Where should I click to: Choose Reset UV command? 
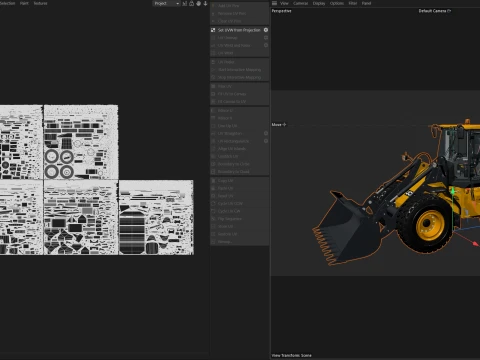pyautogui.click(x=239, y=196)
